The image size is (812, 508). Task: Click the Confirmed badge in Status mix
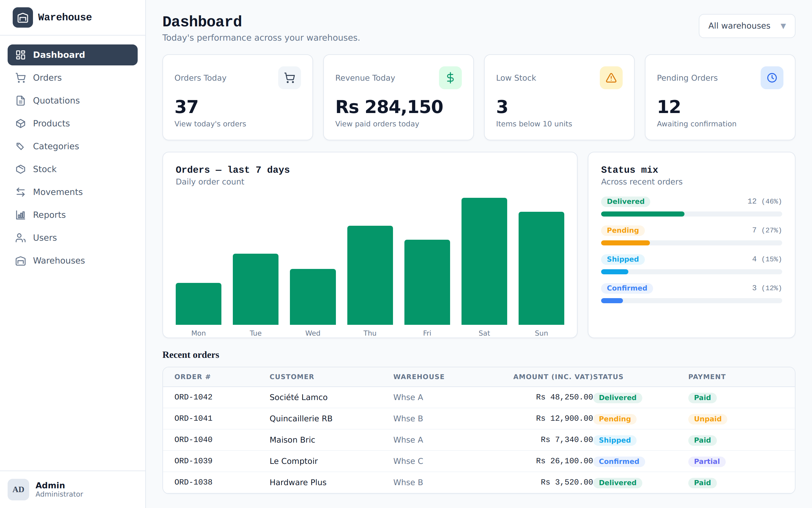point(627,288)
